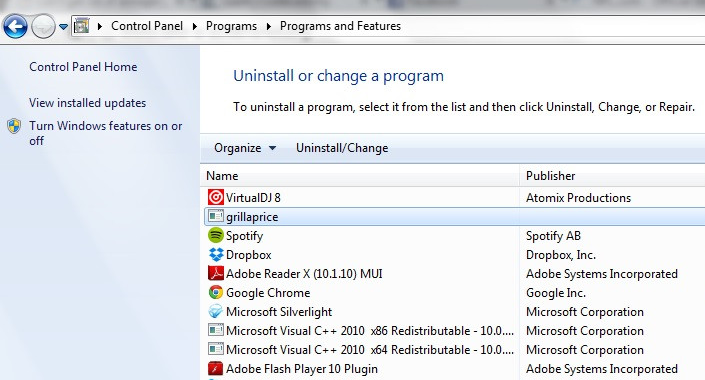Click the Uninstall/Change button
The height and width of the screenshot is (380, 705).
click(x=342, y=148)
